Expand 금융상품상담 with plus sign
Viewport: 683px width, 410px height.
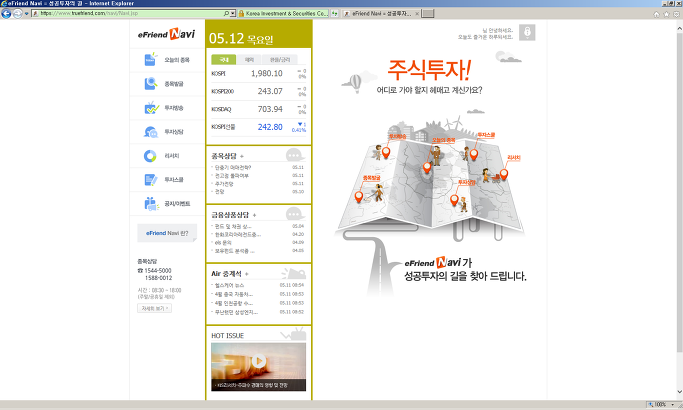(254, 215)
